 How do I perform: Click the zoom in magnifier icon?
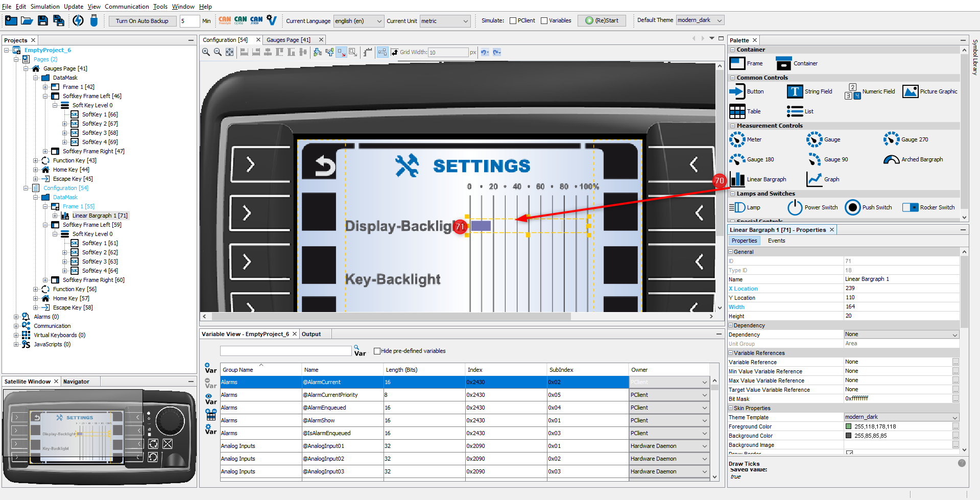(x=206, y=52)
